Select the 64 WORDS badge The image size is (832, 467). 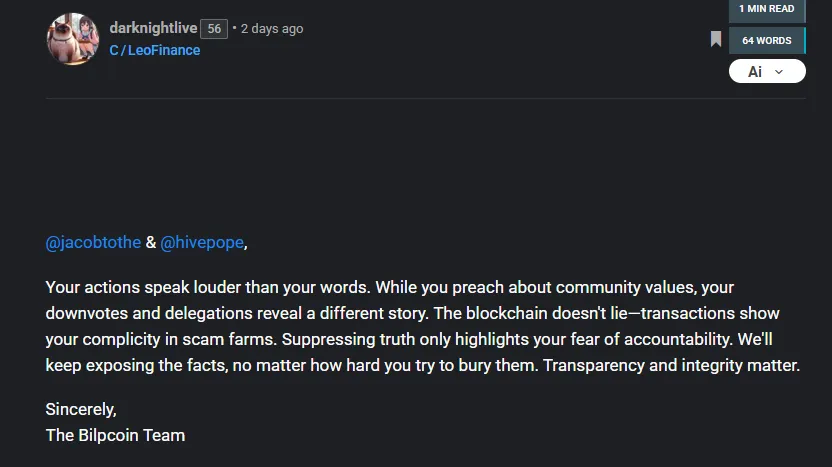click(x=767, y=40)
